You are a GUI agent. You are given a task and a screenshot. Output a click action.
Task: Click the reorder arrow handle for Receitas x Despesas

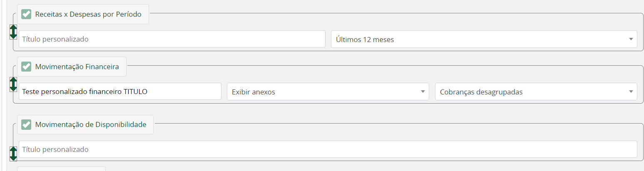click(x=13, y=32)
